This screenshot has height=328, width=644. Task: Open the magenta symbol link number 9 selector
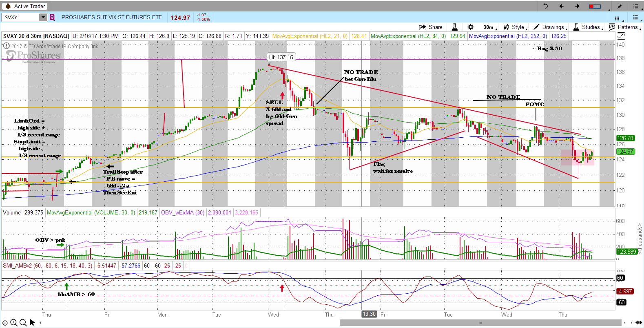pyautogui.click(x=52, y=17)
